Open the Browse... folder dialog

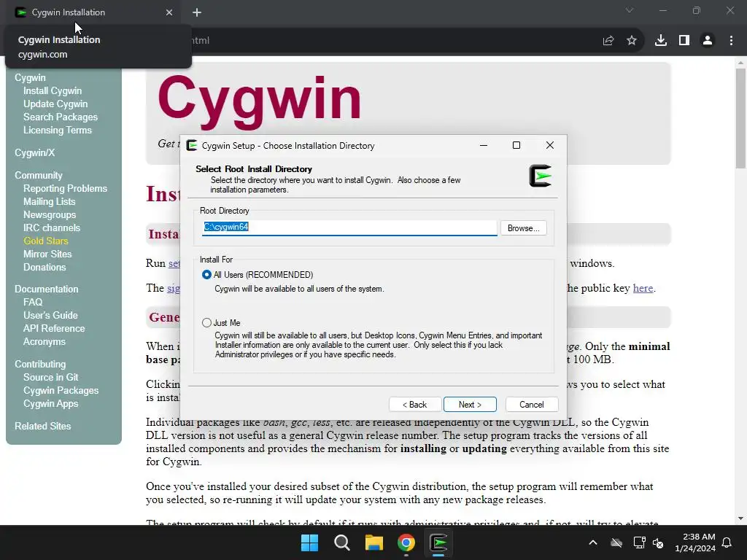(523, 228)
